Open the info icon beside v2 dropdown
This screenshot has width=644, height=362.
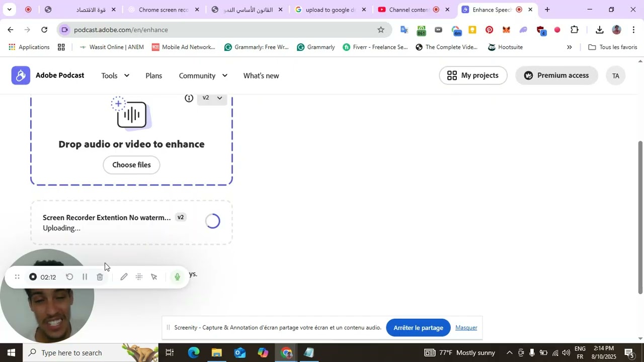[x=189, y=98]
